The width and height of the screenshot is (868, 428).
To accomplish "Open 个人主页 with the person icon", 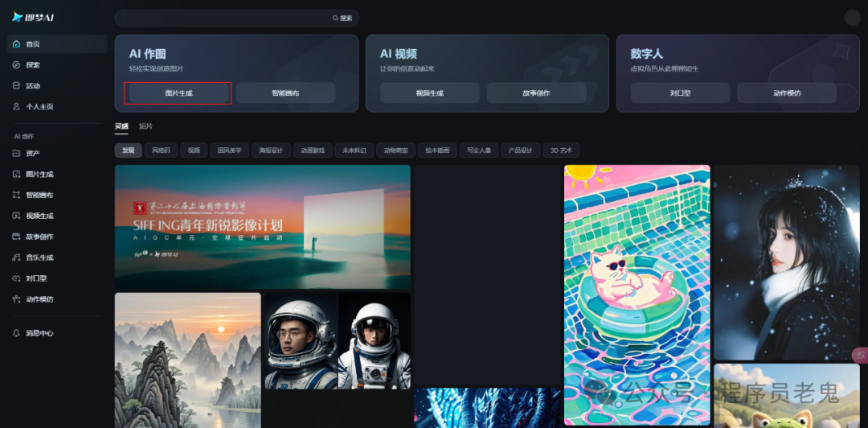I will [17, 106].
